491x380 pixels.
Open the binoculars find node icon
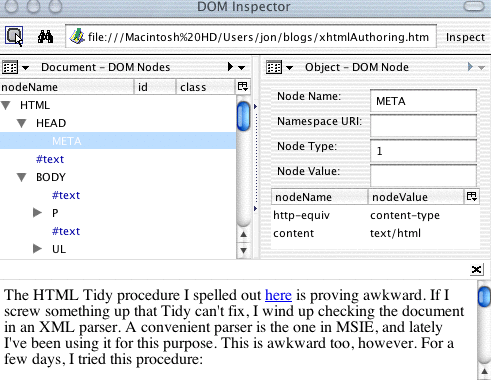(x=45, y=36)
